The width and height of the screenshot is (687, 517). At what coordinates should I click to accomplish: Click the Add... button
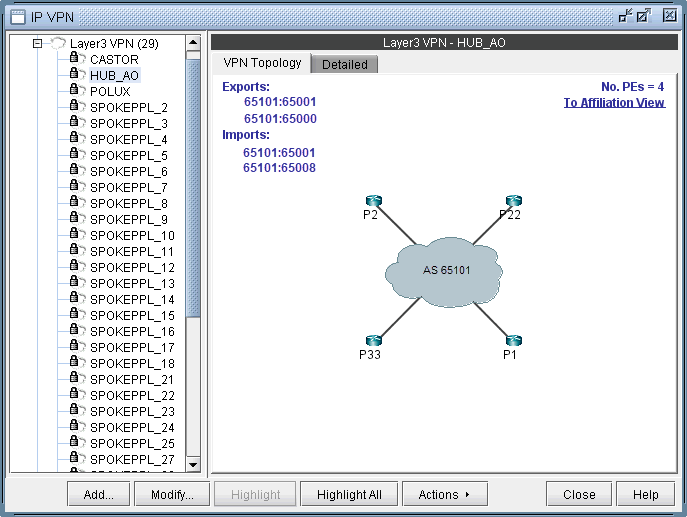[99, 494]
